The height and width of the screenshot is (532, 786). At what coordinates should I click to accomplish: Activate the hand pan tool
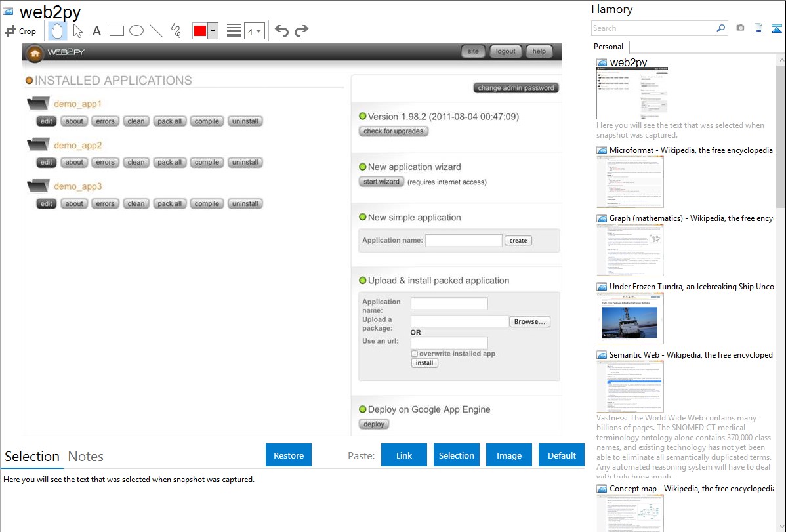point(57,31)
